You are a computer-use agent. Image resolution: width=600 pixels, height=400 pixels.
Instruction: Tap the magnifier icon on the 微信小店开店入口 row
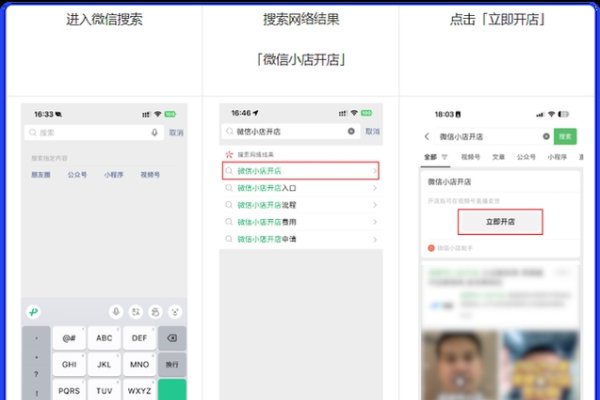tap(229, 188)
